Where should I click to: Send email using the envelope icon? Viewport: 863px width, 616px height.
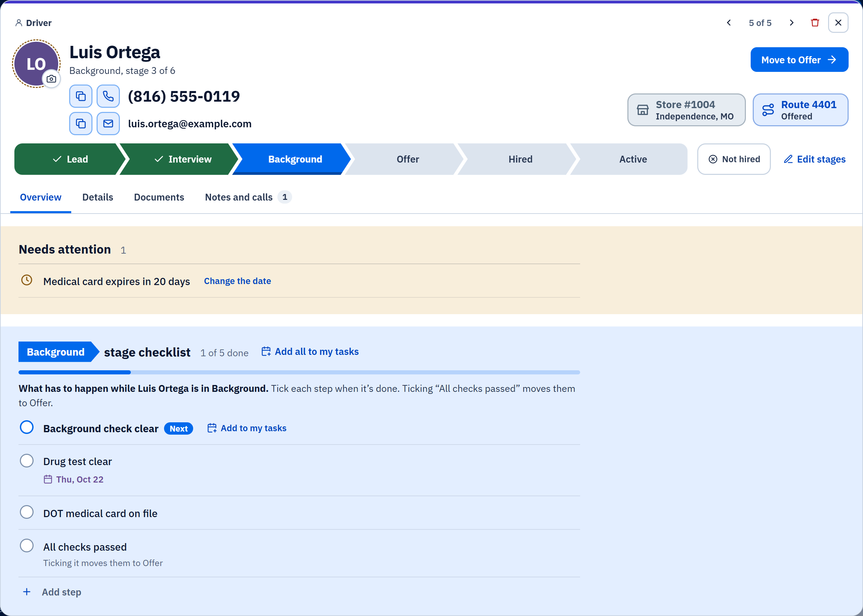click(108, 124)
